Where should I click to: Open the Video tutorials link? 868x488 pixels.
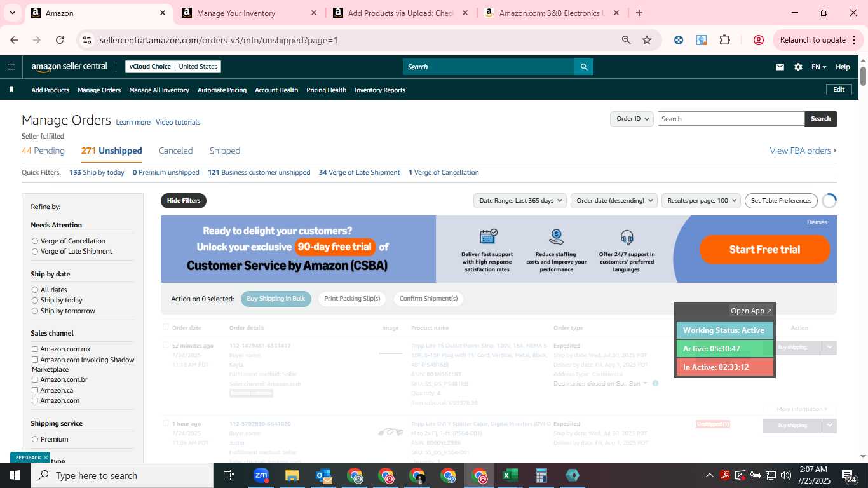(x=178, y=122)
